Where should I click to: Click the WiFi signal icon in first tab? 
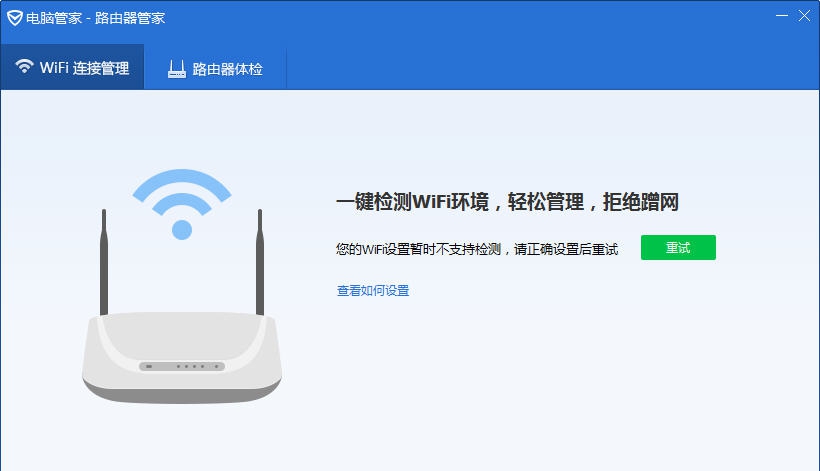click(x=24, y=66)
